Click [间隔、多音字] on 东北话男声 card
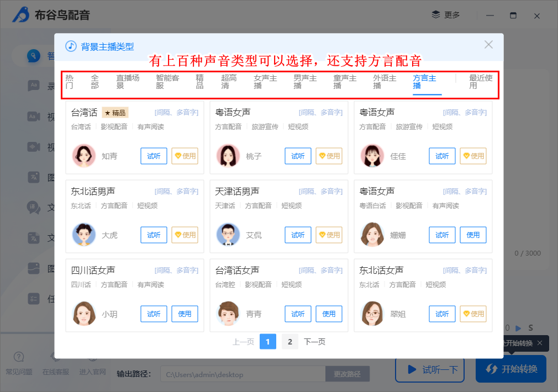Viewport: 558px width, 392px height. coord(176,192)
